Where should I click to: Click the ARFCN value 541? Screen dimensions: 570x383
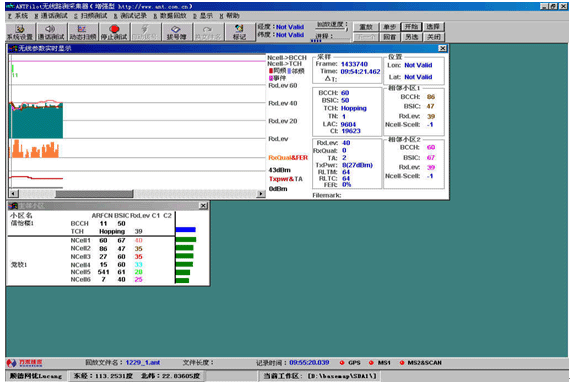(x=104, y=272)
